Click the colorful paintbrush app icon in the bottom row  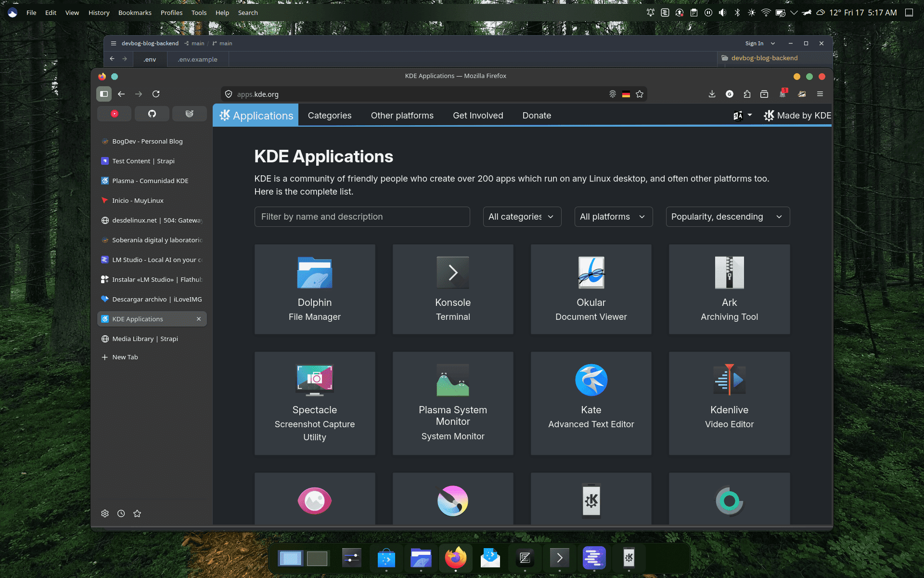(453, 500)
